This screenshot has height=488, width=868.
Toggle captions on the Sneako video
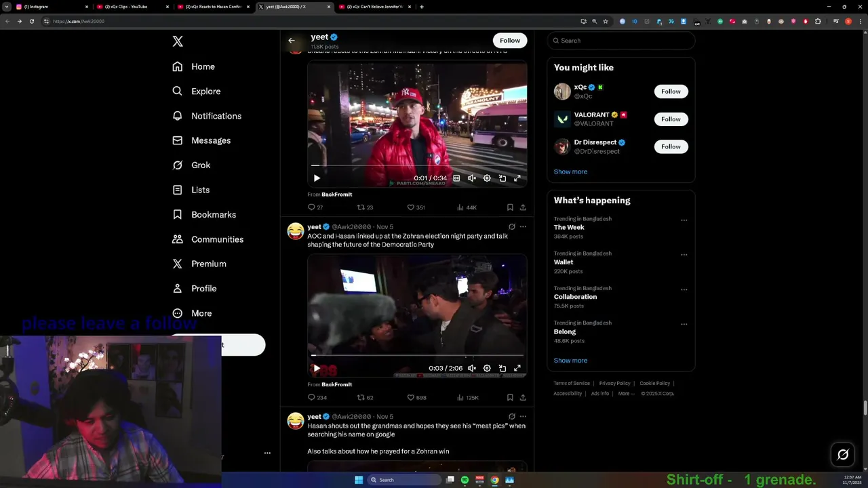point(456,178)
